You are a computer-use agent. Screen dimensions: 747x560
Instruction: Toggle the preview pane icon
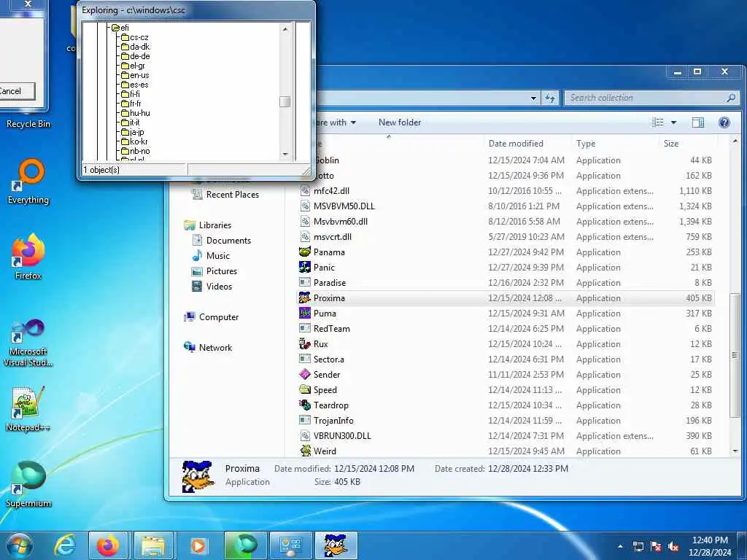point(698,122)
